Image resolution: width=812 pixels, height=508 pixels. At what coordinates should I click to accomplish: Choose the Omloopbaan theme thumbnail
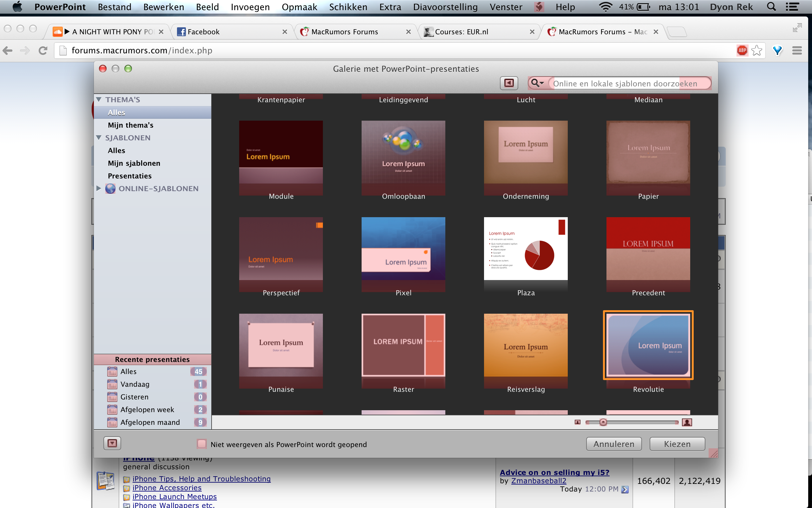tap(403, 152)
